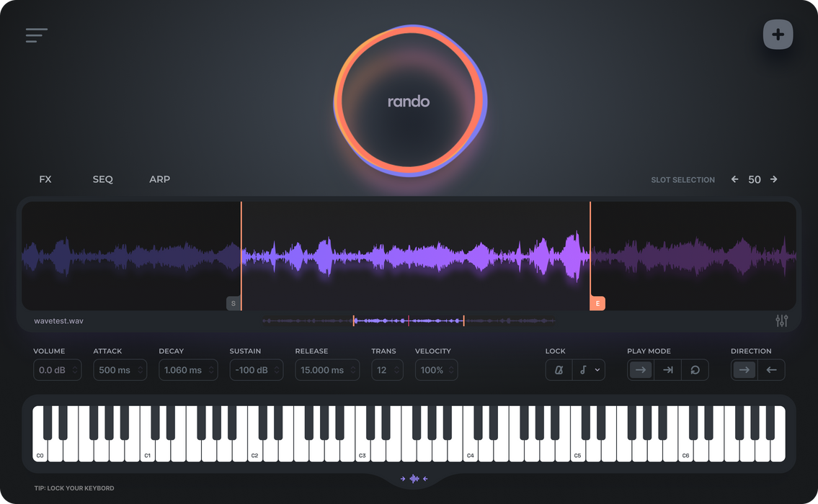Open the SEQ tab
Screen dimensions: 818x504
click(103, 179)
